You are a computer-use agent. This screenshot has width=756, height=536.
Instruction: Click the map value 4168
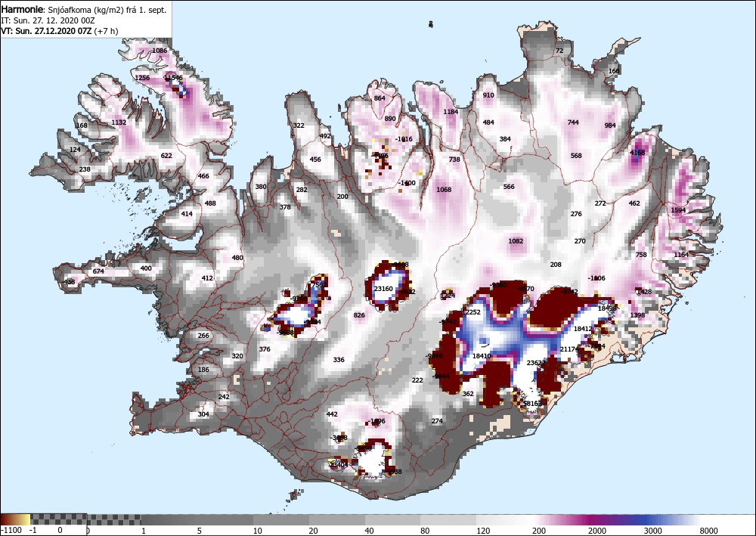pos(637,152)
